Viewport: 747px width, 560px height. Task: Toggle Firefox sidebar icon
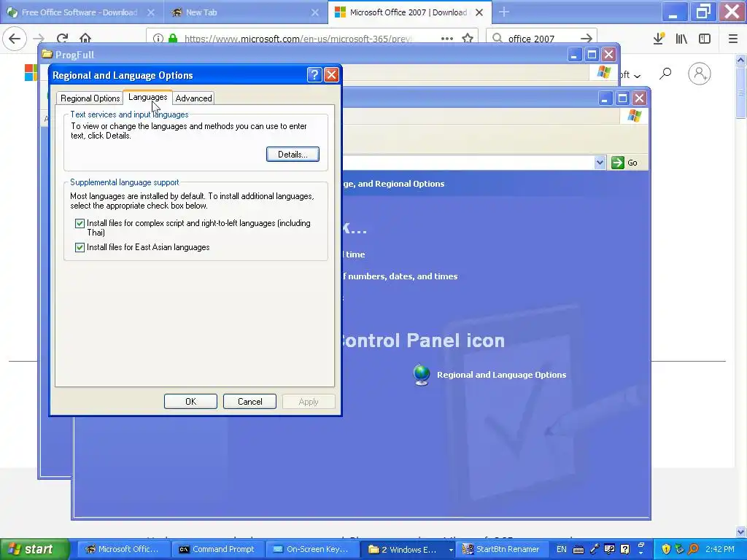705,39
